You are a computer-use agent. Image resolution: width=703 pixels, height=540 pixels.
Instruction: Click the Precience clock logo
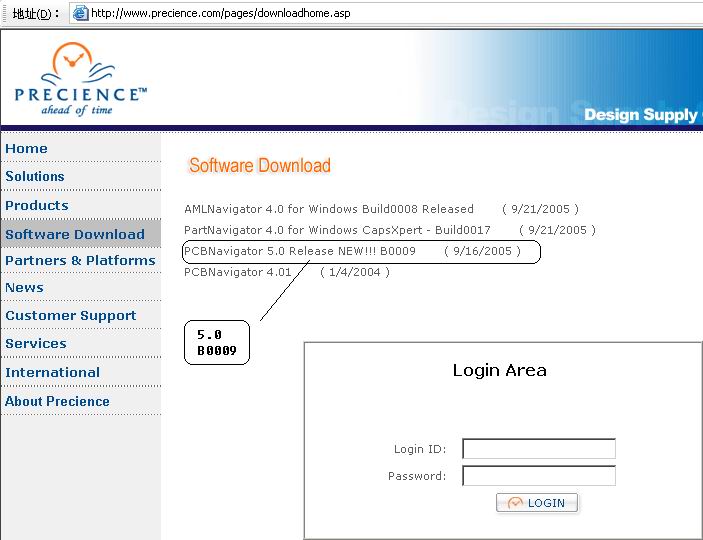click(78, 63)
